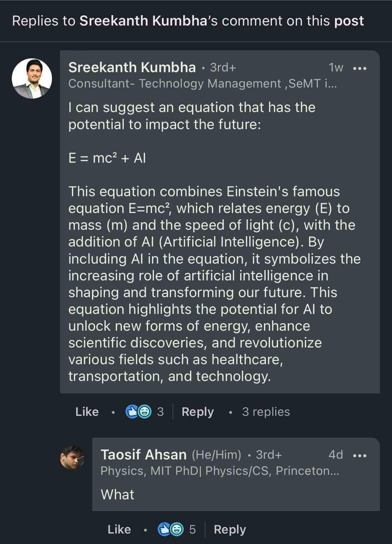Like Sreekanth Kumbha's comment
The height and width of the screenshot is (544, 392).
(x=87, y=412)
